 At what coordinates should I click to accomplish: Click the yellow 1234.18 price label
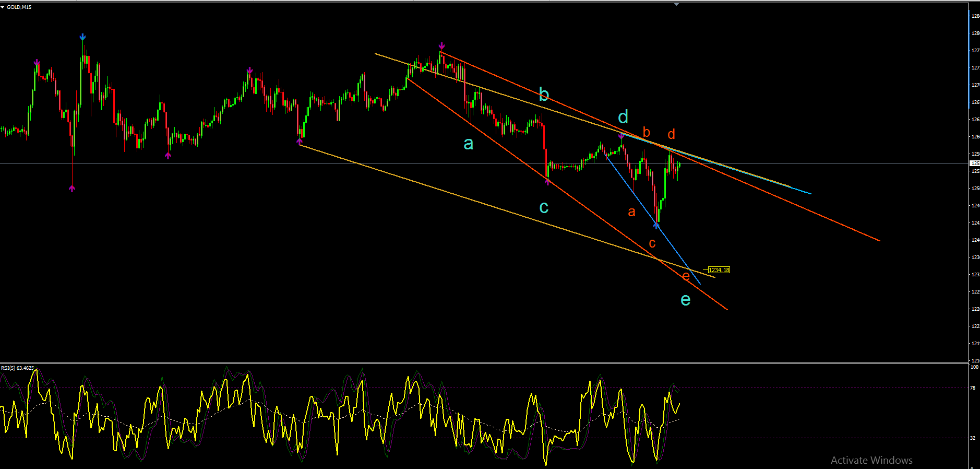tap(719, 270)
